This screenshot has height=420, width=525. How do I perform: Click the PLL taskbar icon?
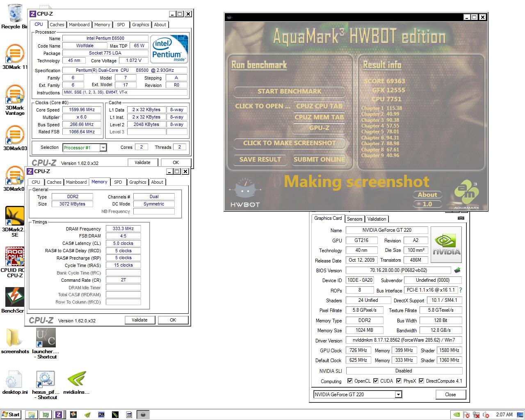[101, 415]
